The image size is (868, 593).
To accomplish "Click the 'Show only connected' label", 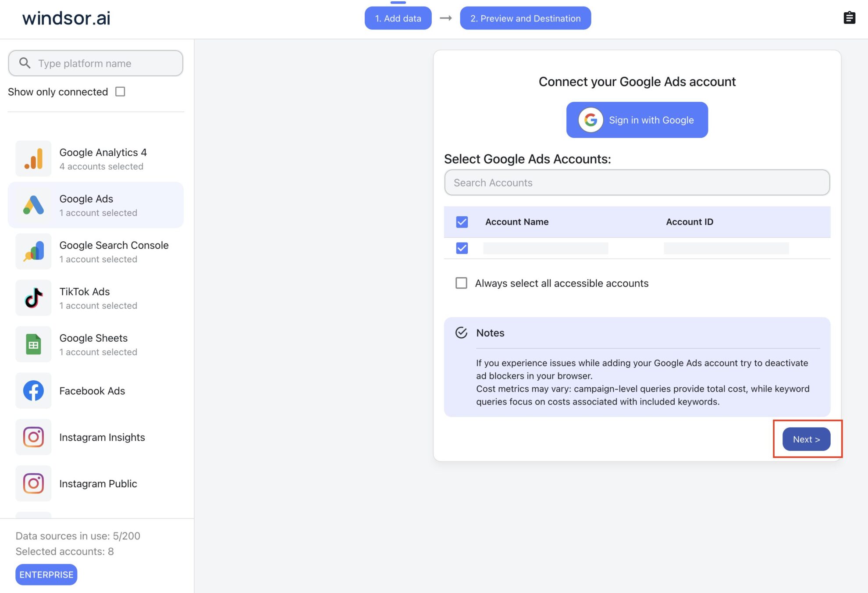I will click(58, 92).
